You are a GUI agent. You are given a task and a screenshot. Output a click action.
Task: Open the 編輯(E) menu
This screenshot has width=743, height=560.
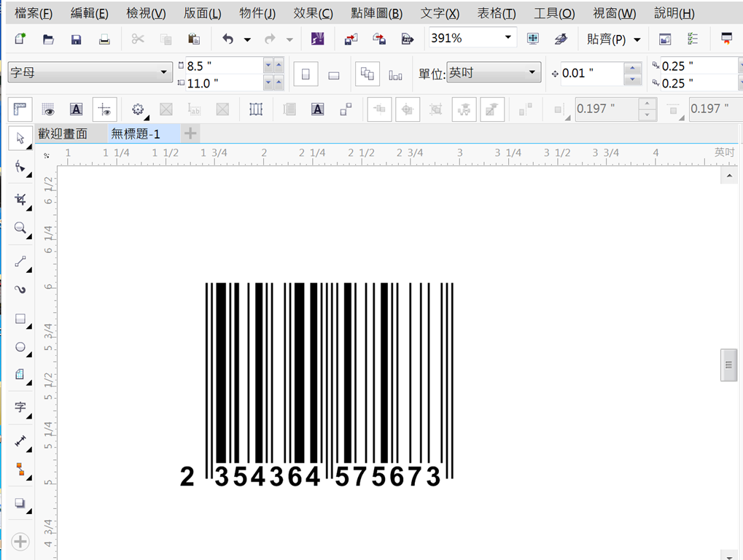pos(89,13)
